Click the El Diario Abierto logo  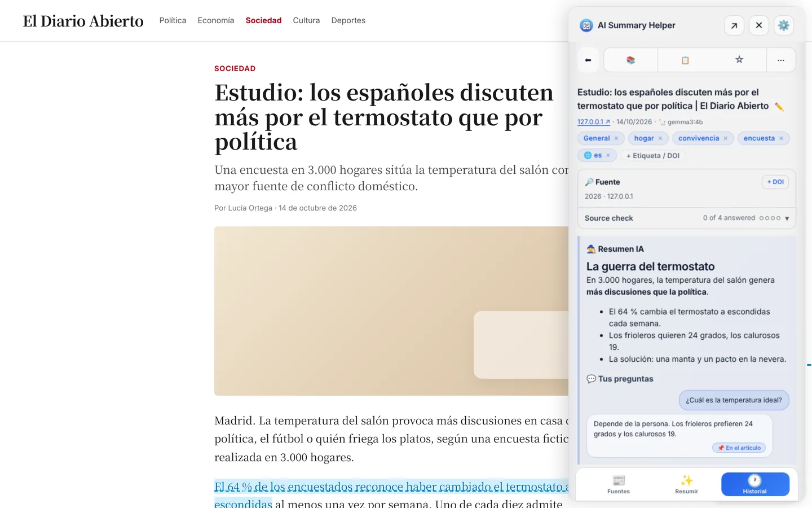83,21
